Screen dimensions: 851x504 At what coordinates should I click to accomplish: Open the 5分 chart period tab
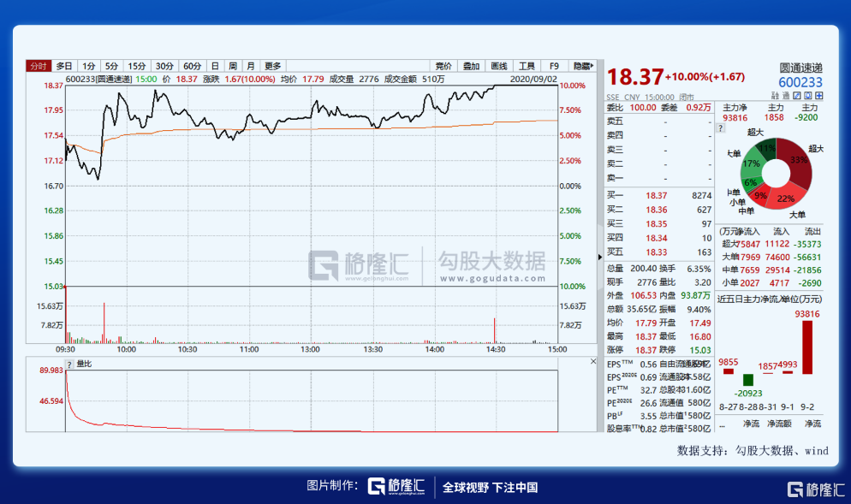coord(112,66)
